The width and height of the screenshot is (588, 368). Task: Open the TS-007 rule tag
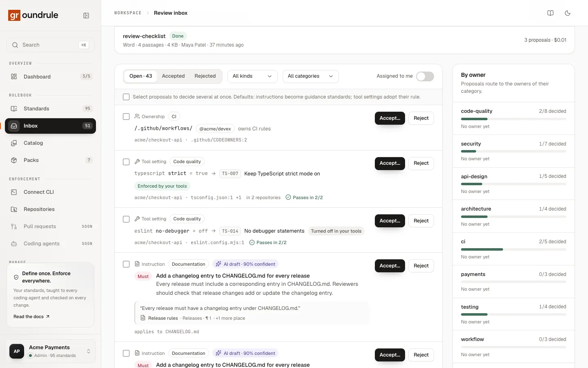point(230,174)
